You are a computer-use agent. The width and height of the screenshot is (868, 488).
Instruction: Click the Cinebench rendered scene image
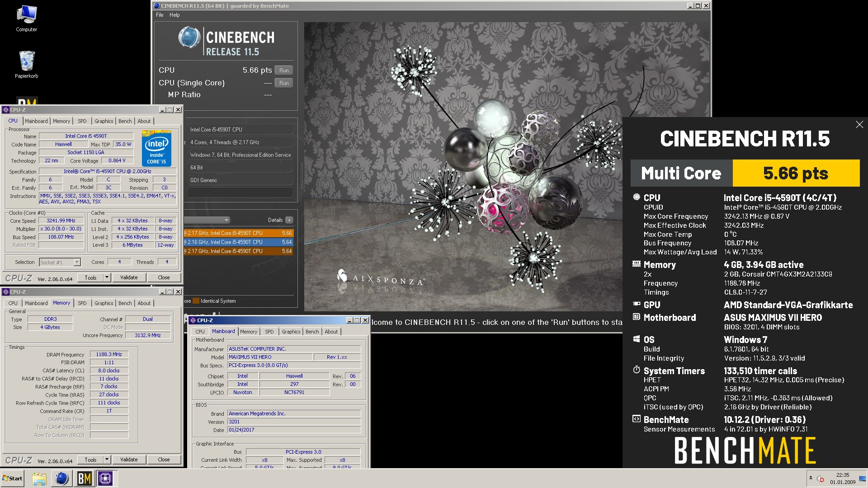[463, 167]
